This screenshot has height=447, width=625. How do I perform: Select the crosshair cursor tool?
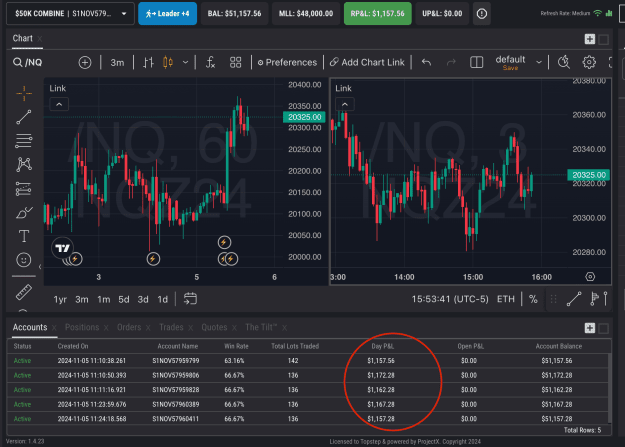(24, 93)
